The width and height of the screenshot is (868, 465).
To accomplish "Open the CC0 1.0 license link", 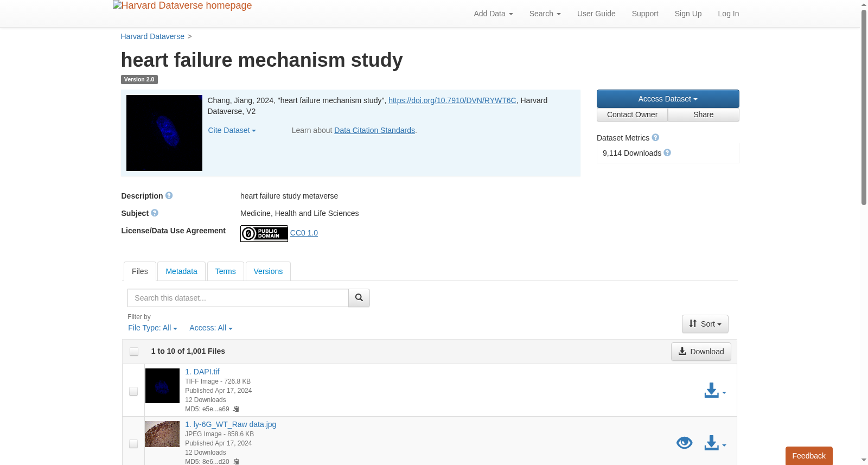I will click(x=304, y=233).
